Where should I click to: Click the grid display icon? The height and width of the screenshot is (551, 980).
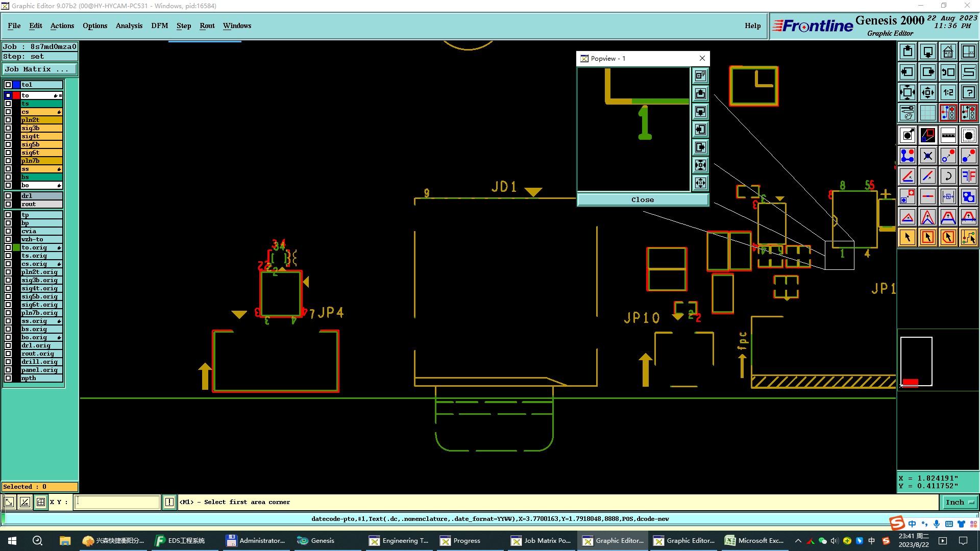(x=927, y=113)
